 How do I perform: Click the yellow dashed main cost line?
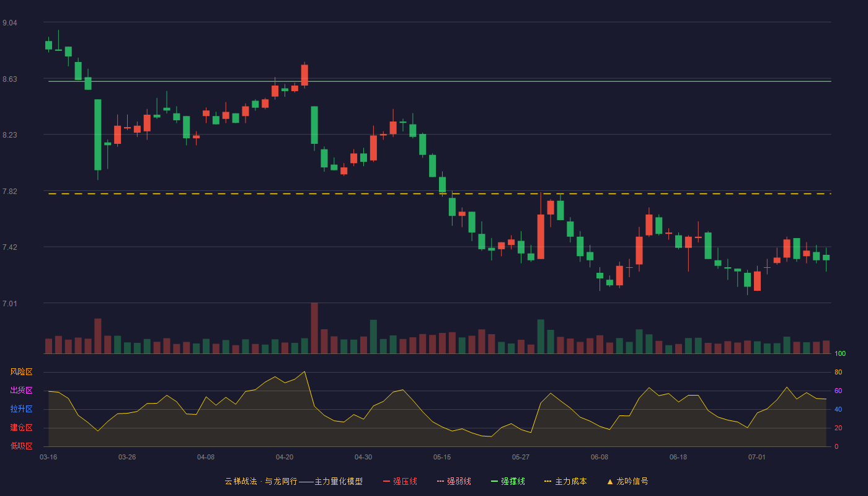440,194
